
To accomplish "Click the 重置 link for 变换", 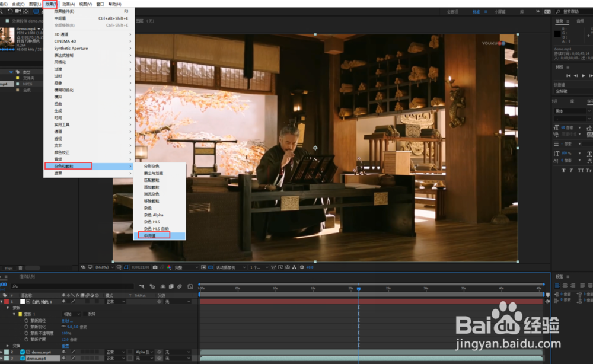I will 65,346.
